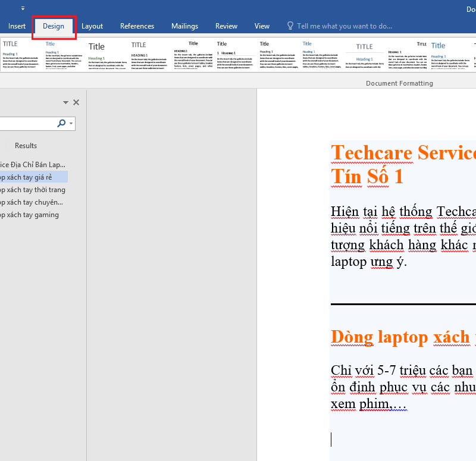
Task: Open the References ribbon tab
Action: point(137,26)
